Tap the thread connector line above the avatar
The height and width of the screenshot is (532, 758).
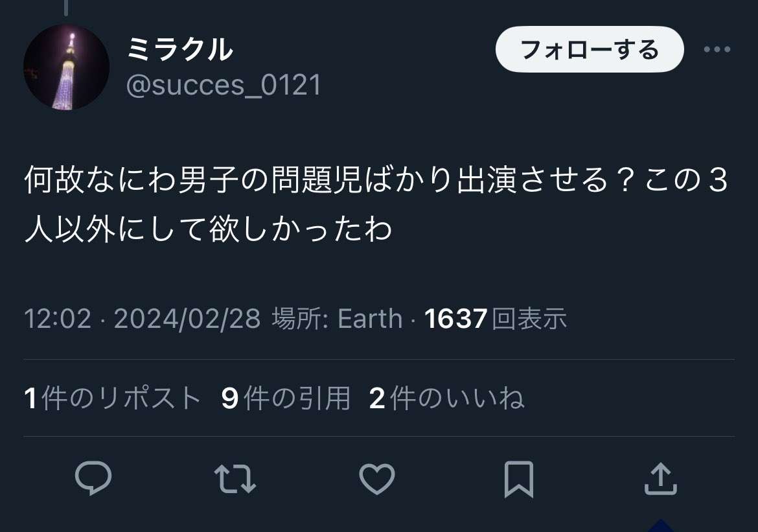point(66,8)
